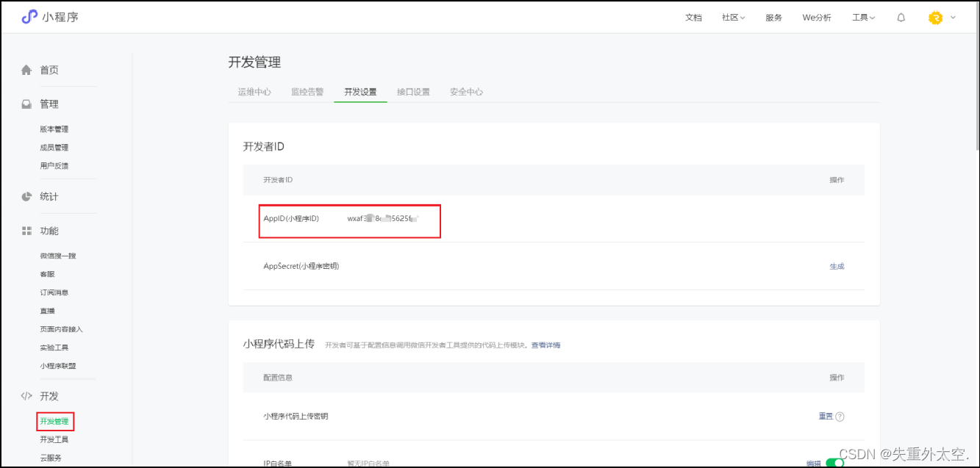980x468 pixels.
Task: Expand the 社区 dropdown in top bar
Action: click(x=732, y=17)
